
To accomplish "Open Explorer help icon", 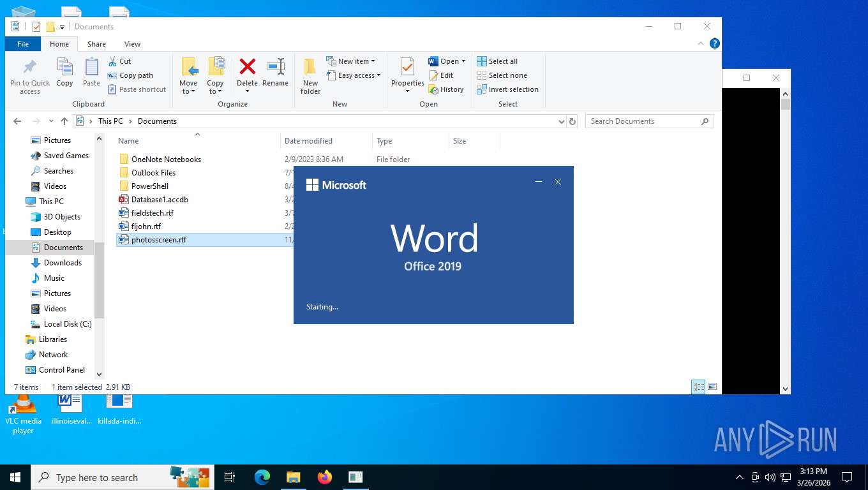I will [x=715, y=43].
